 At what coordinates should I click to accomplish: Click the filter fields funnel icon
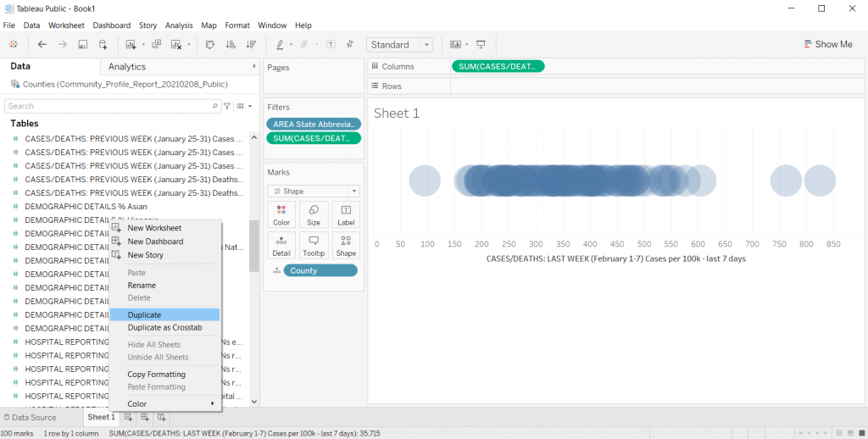click(x=227, y=106)
